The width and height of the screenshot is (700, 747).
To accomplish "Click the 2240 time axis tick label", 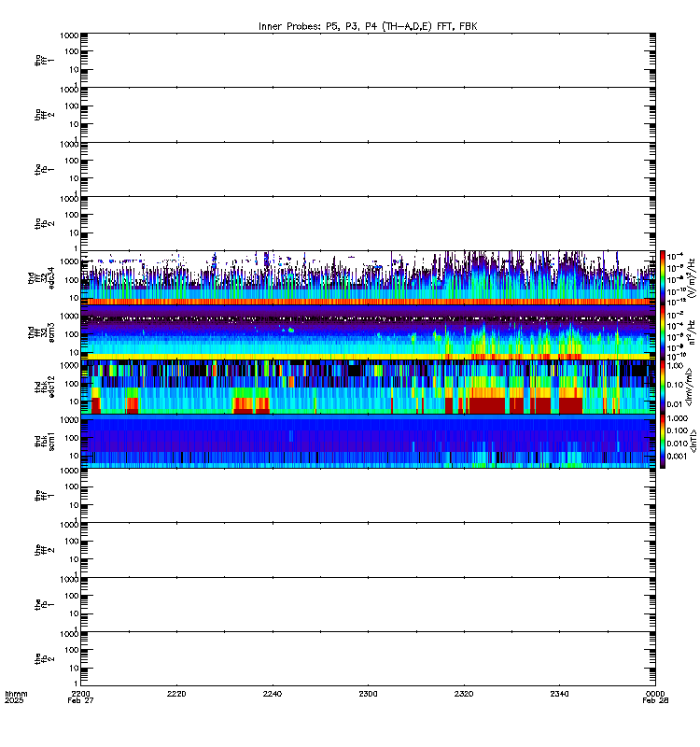I will point(273,694).
